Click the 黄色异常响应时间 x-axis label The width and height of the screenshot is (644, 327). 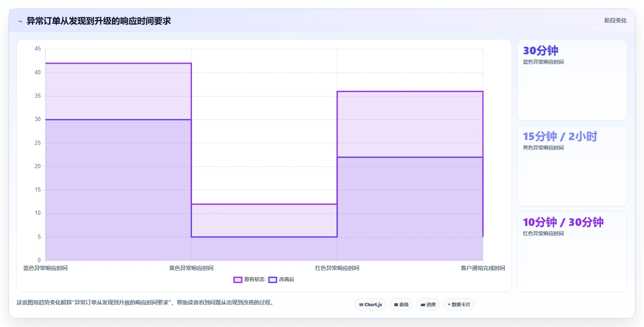pos(191,268)
